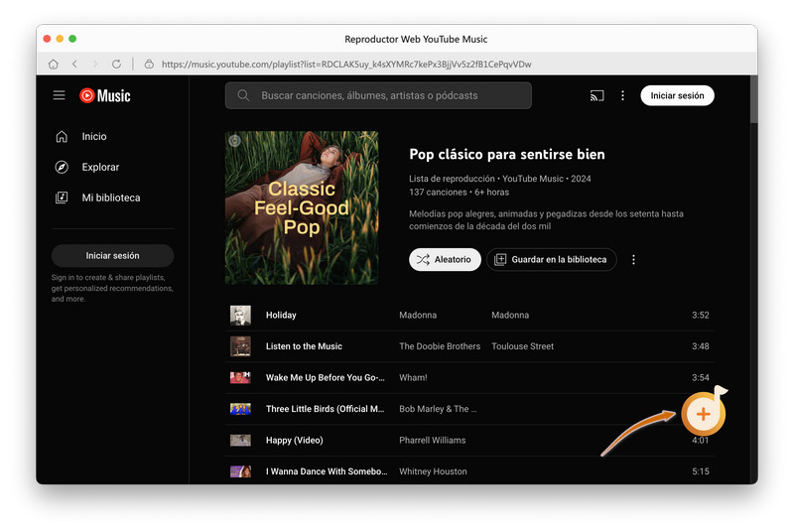Image resolution: width=794 pixels, height=532 pixels.
Task: Click the Three Little Birds thumbnail
Action: [x=240, y=409]
